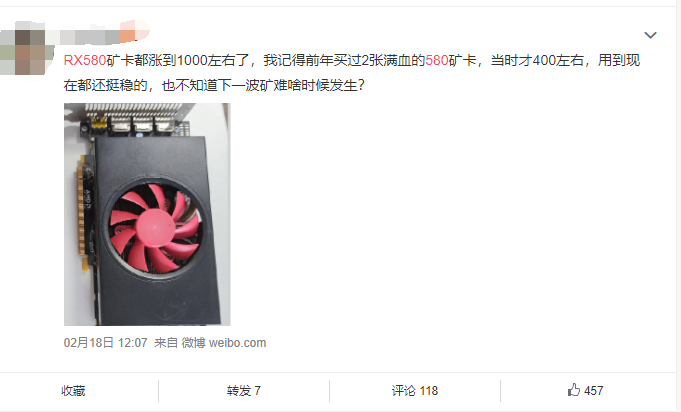
Task: Like the post with thumbs-up icon
Action: [x=573, y=390]
